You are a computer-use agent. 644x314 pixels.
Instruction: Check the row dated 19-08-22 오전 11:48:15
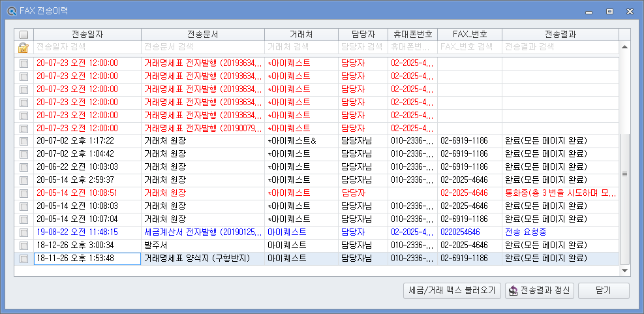24,232
